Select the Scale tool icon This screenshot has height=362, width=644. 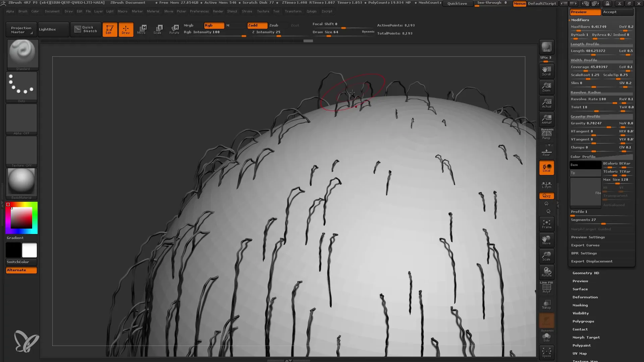click(158, 29)
